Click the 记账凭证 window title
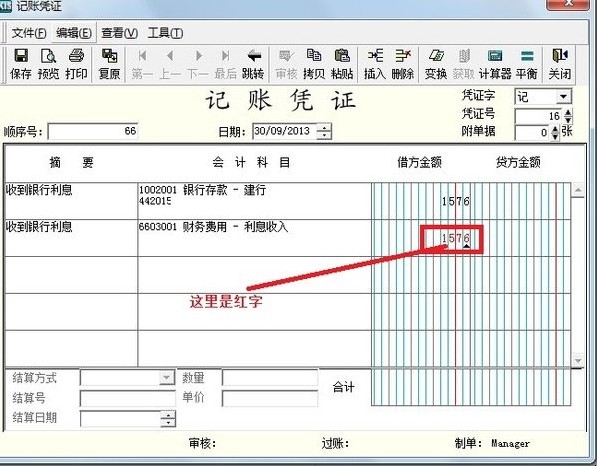This screenshot has height=466, width=597. click(38, 6)
